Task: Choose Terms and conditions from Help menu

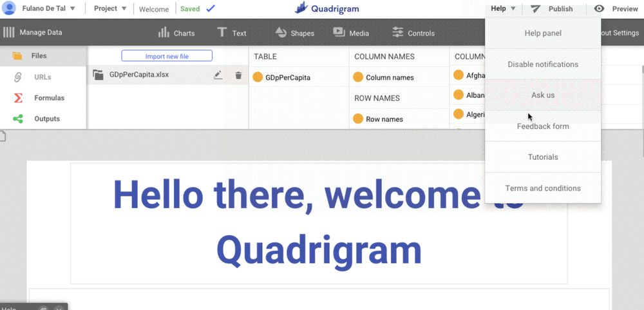Action: coord(543,188)
